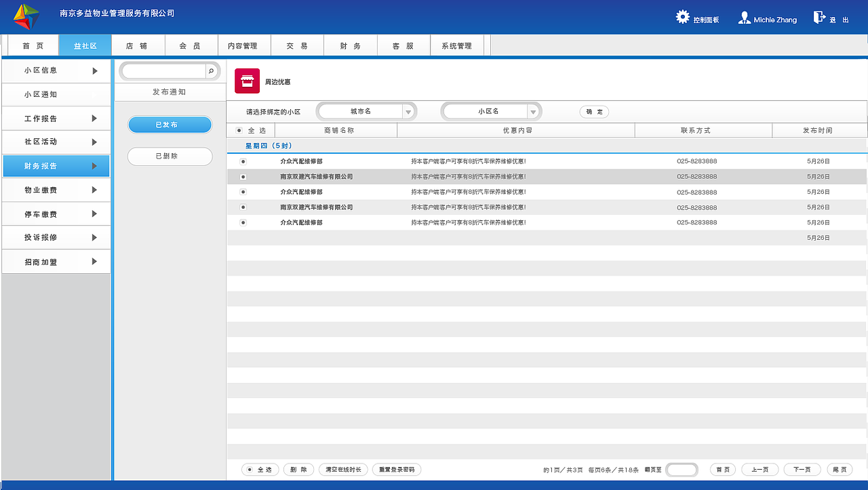The width and height of the screenshot is (868, 490).
Task: Switch to the 益社区 tab
Action: [x=85, y=45]
